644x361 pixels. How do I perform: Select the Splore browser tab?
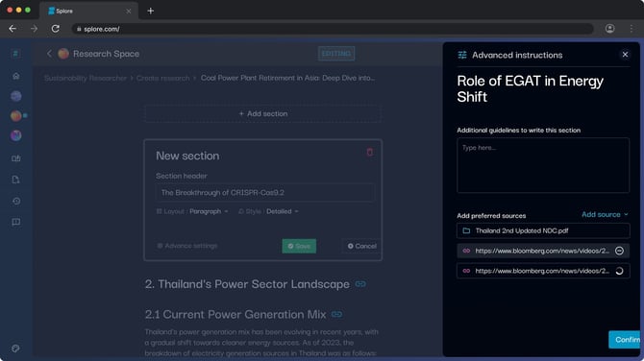tap(88, 12)
